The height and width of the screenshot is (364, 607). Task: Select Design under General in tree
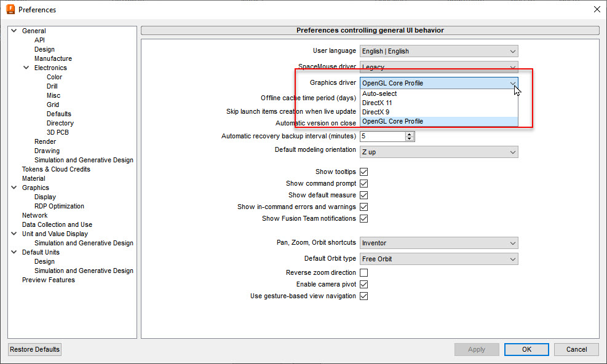44,49
